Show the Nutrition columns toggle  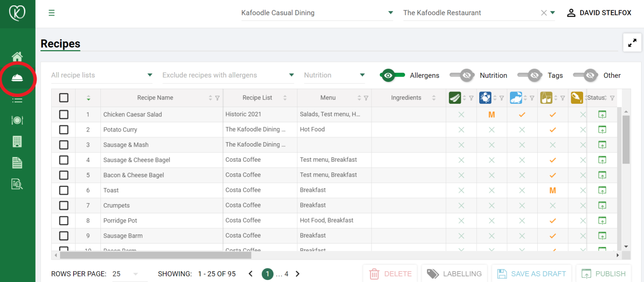tap(463, 75)
